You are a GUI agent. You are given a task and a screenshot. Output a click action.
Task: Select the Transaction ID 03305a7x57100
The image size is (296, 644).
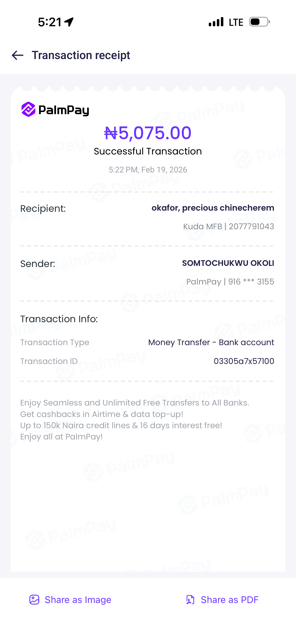(244, 361)
